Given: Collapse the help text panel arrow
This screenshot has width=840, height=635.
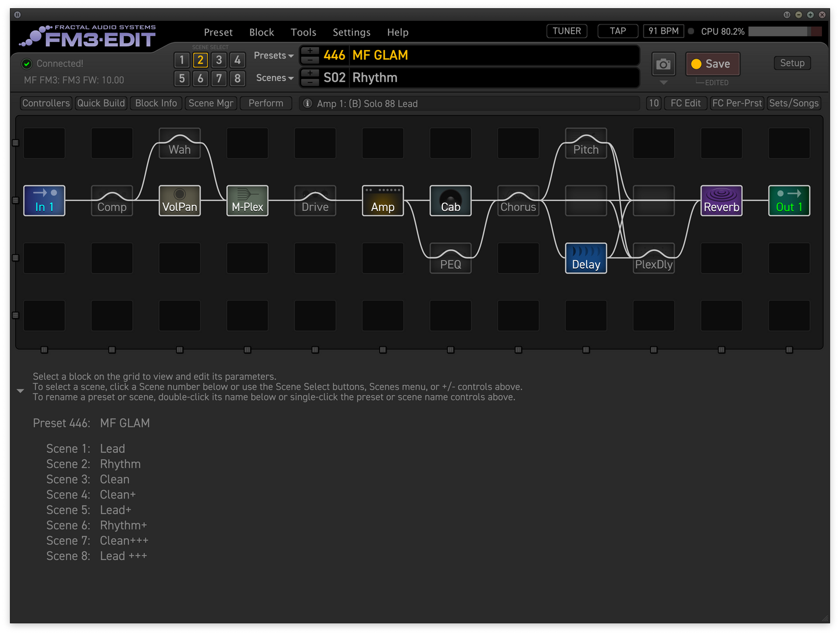Looking at the screenshot, I should (20, 391).
